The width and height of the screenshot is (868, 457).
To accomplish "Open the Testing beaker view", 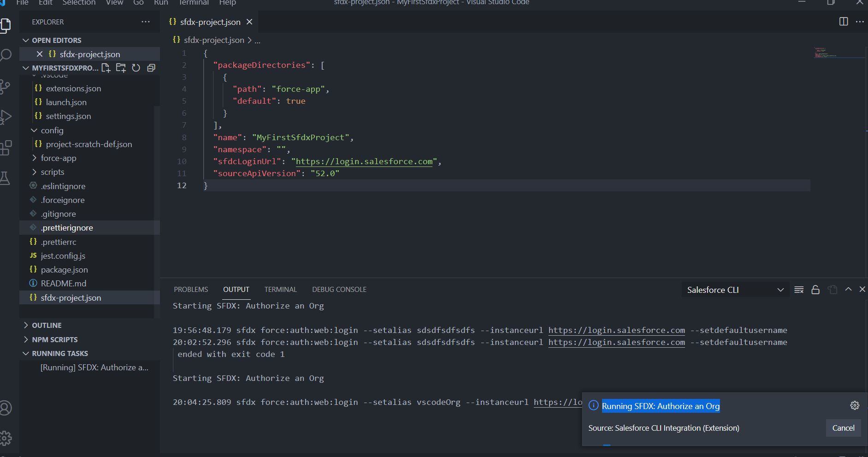I will 6,178.
